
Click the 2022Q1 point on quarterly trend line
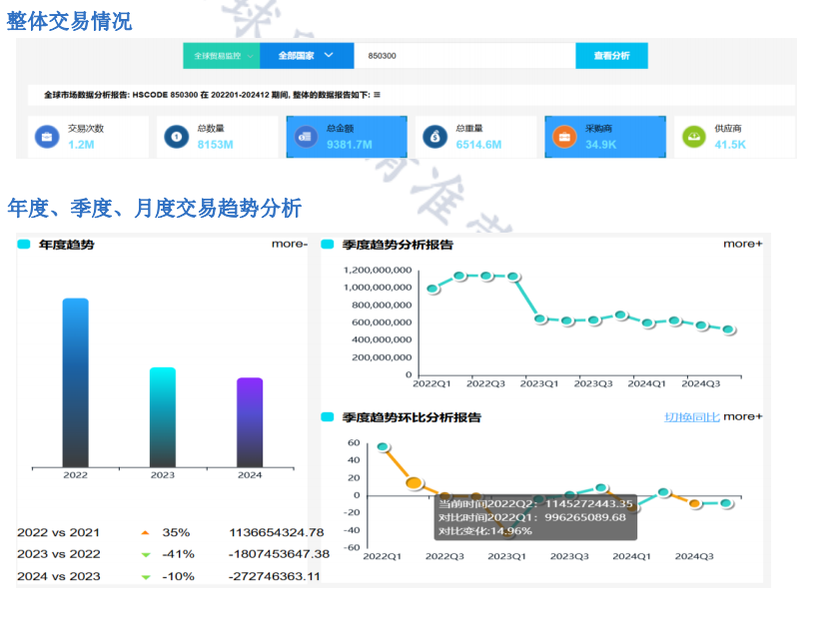(x=432, y=289)
